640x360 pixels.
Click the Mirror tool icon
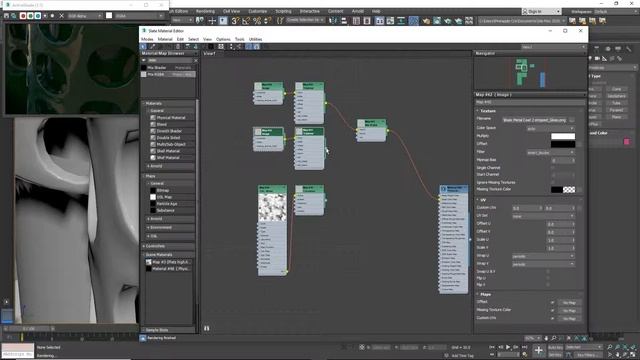[333, 20]
